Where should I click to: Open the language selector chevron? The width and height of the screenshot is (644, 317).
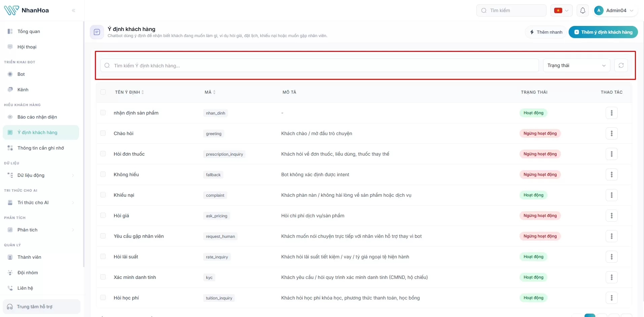point(567,10)
